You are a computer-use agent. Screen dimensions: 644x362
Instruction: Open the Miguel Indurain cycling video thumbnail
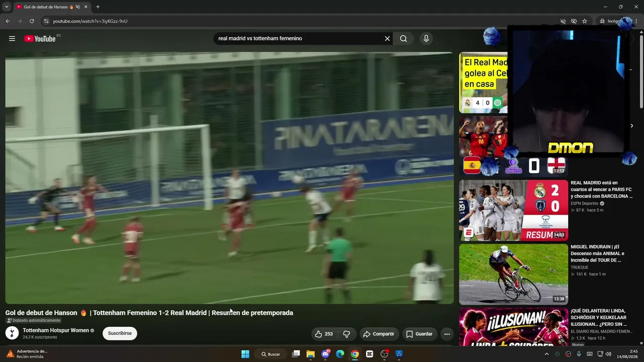[x=513, y=274]
